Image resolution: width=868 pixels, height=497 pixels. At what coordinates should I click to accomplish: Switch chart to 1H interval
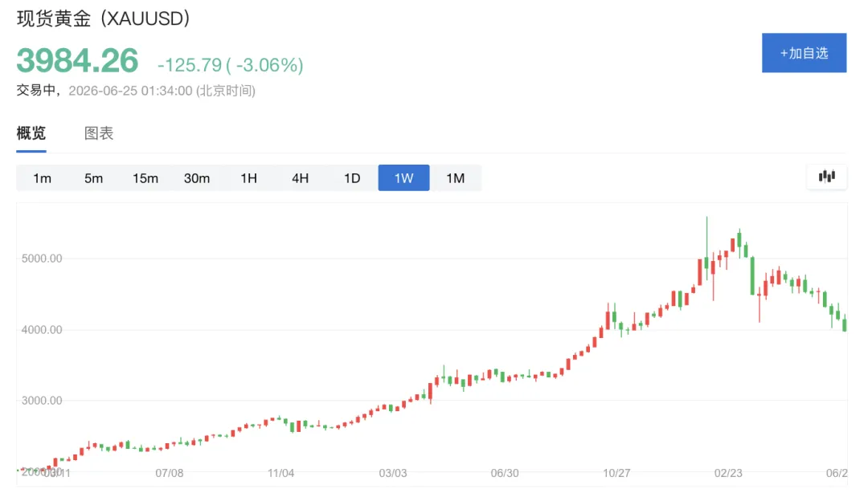248,178
